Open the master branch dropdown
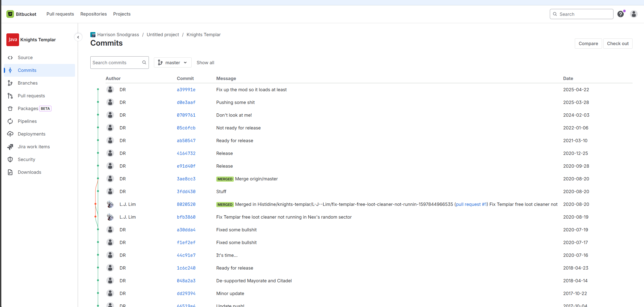 173,63
